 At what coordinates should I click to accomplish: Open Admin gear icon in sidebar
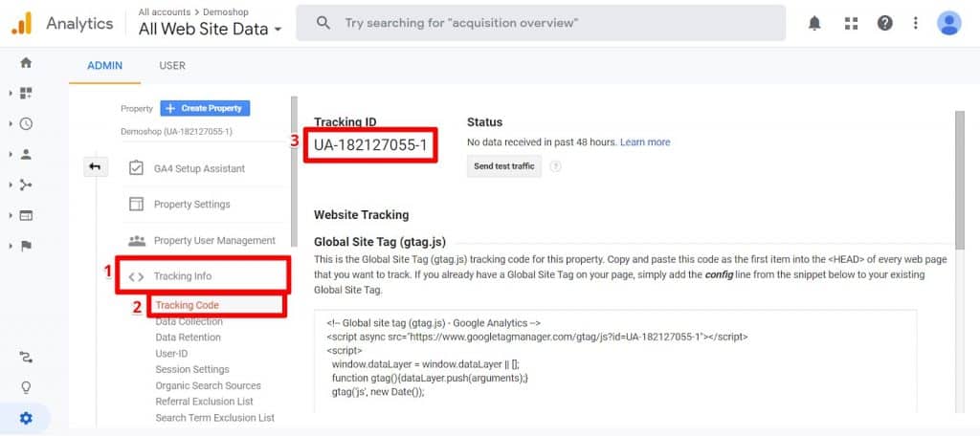click(x=26, y=418)
